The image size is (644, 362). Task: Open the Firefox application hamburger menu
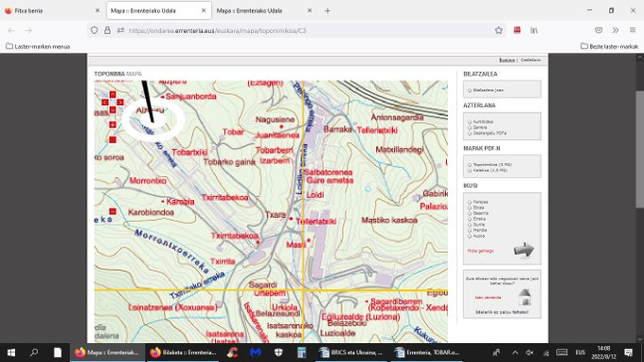tap(633, 30)
